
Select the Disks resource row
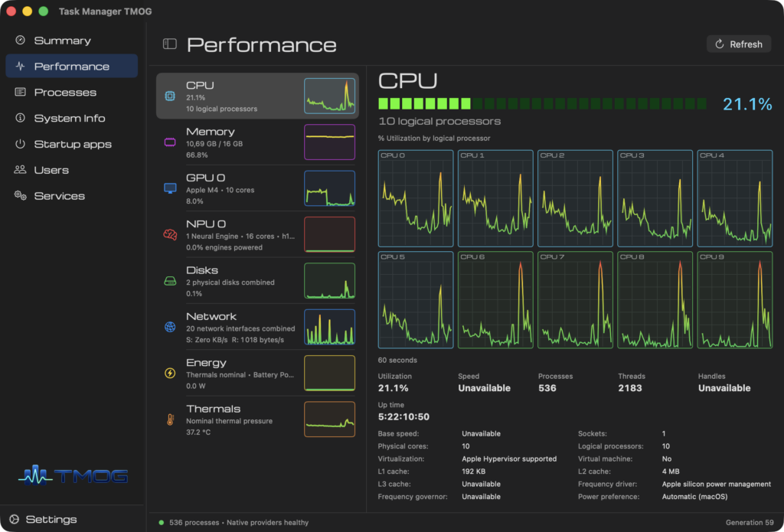[257, 281]
